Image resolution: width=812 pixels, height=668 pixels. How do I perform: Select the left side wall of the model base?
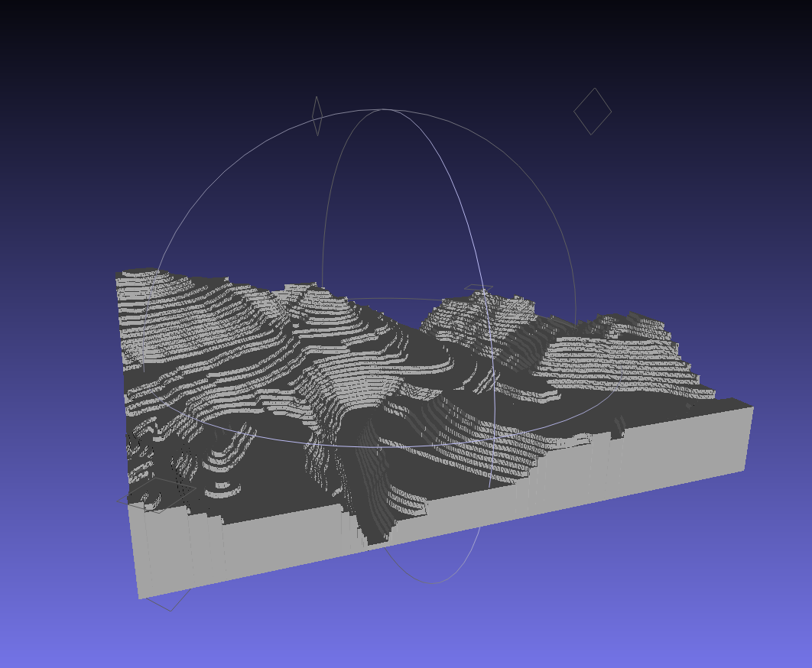(x=136, y=550)
